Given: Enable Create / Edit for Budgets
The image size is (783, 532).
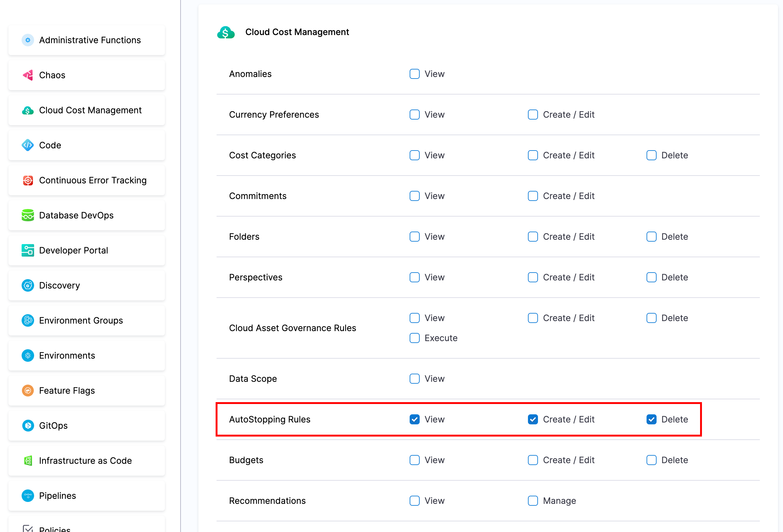Looking at the screenshot, I should click(x=533, y=460).
